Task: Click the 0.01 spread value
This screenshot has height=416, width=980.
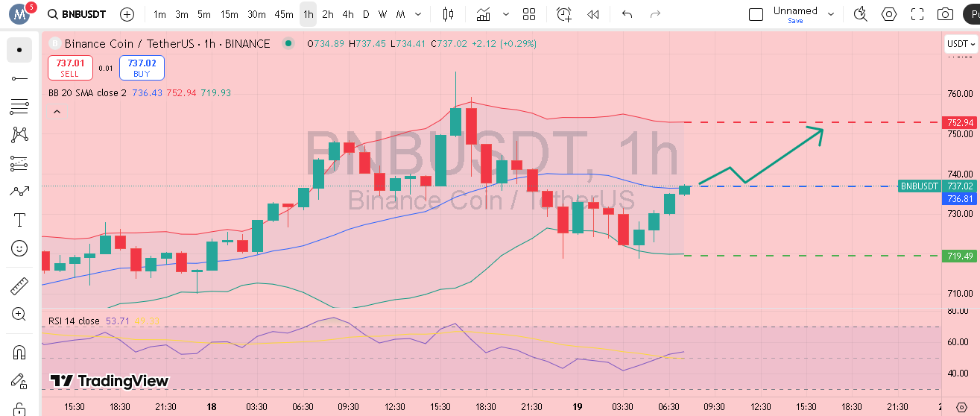Action: click(106, 68)
